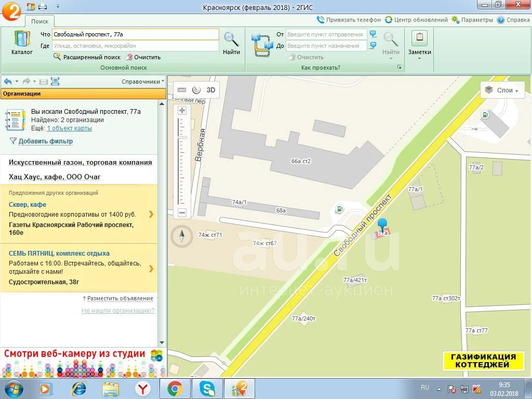Click the ruler measure tool on map
Screen dimensions: 532x399
(x=182, y=90)
